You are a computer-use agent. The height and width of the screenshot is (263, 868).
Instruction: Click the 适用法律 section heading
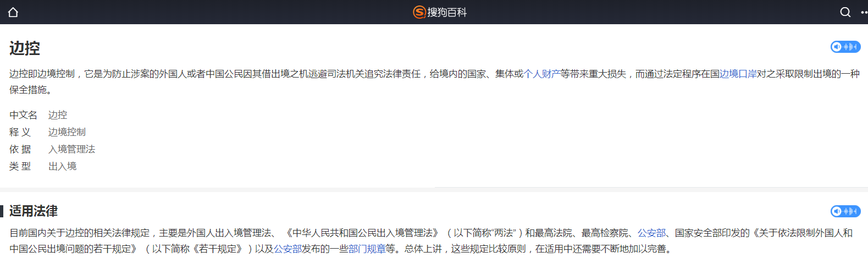[x=34, y=211]
